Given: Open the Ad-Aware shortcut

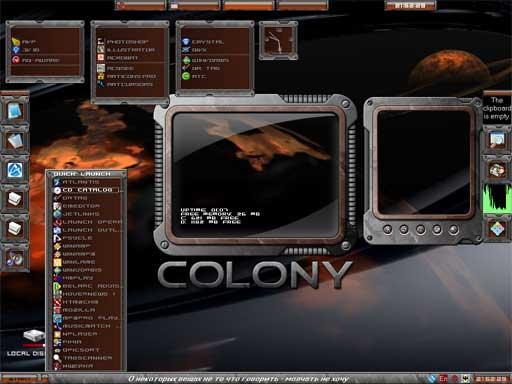Looking at the screenshot, I should (36, 60).
